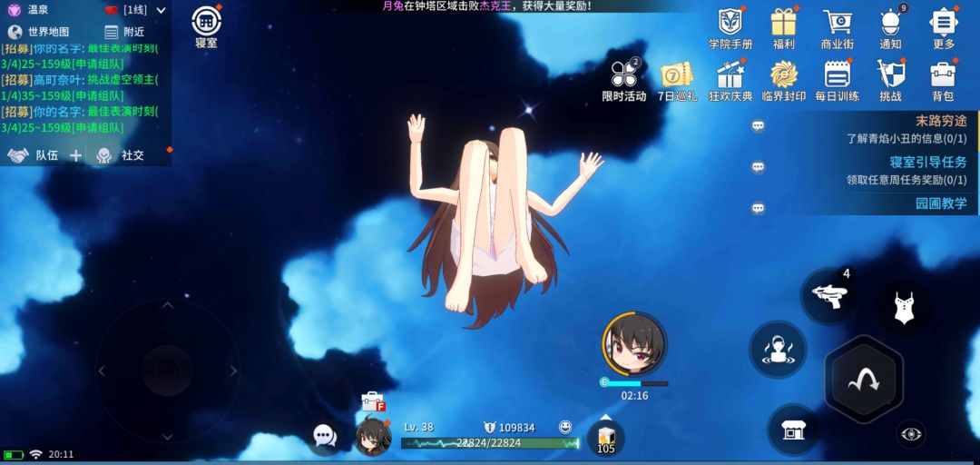Select the 末路穷途 quest
980x465 pixels.
pyautogui.click(x=941, y=121)
